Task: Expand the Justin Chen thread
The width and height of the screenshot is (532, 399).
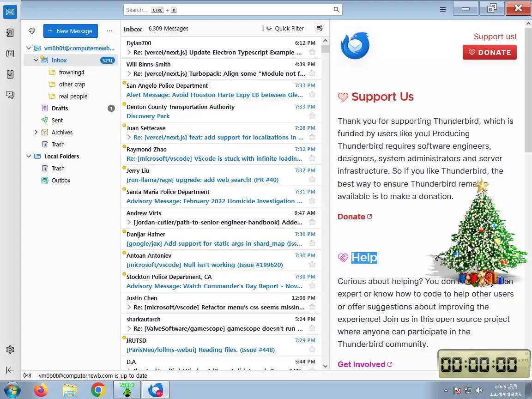Action: (129, 307)
